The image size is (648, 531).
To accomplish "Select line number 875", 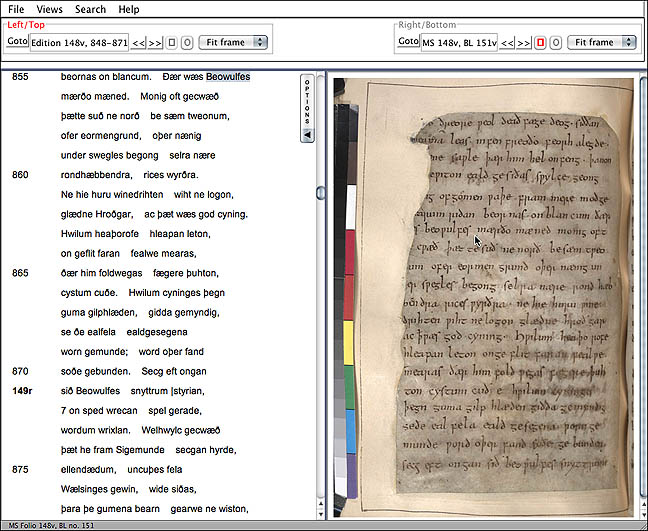I will (20, 470).
